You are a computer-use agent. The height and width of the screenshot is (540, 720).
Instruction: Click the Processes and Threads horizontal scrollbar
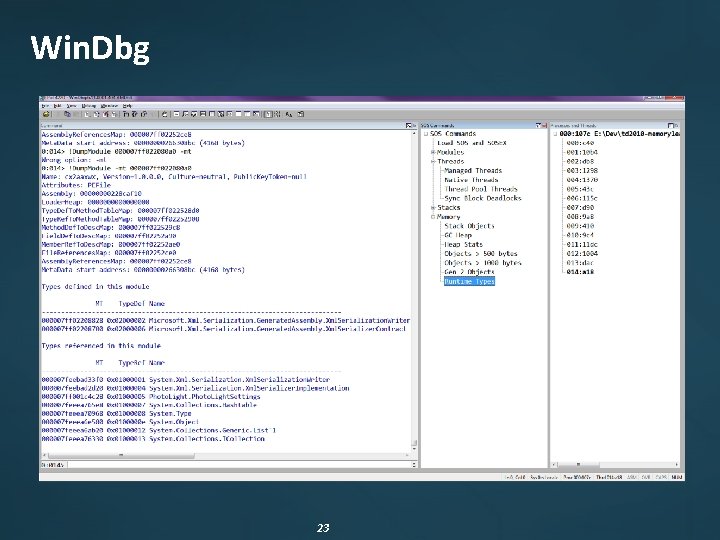pyautogui.click(x=615, y=465)
